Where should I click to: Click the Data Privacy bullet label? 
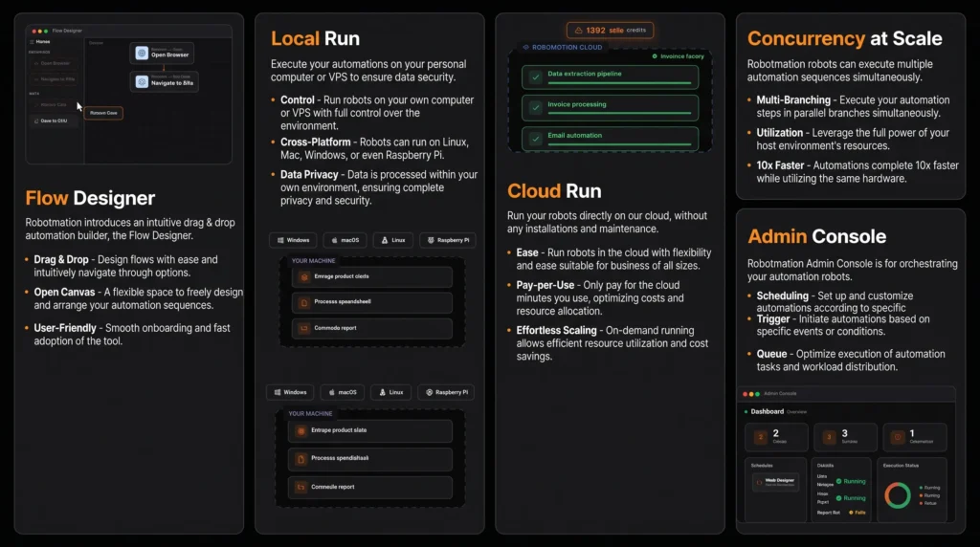tap(309, 175)
